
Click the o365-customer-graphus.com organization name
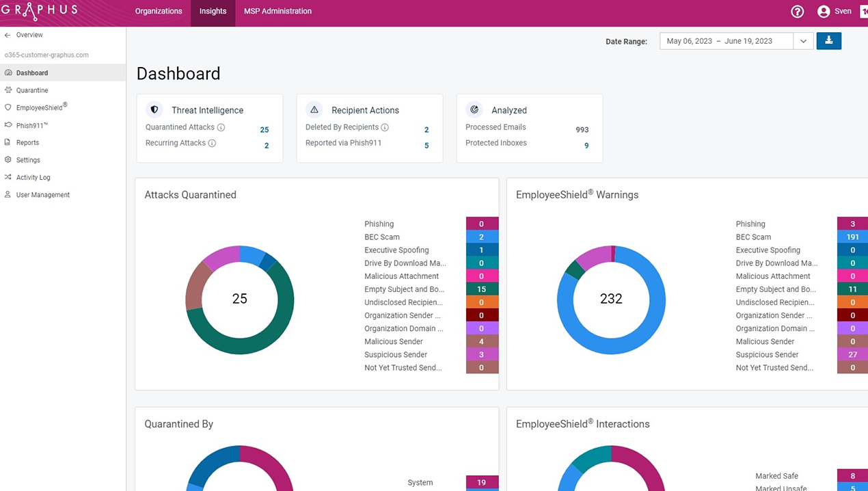(x=46, y=55)
